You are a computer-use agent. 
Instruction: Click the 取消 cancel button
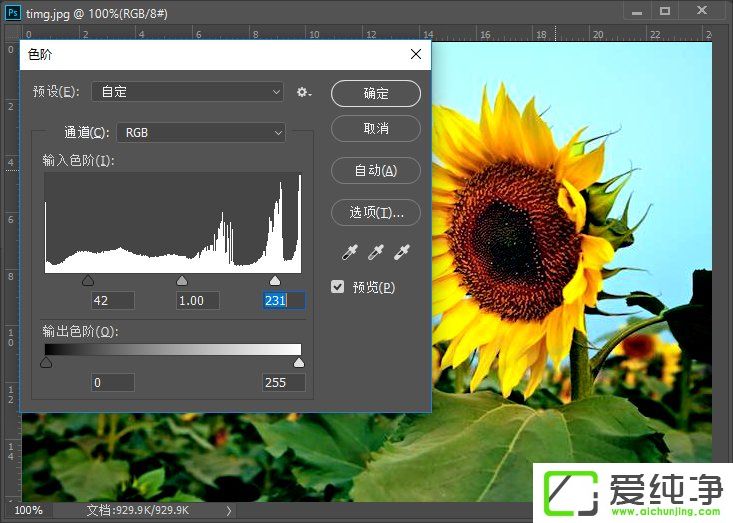376,129
